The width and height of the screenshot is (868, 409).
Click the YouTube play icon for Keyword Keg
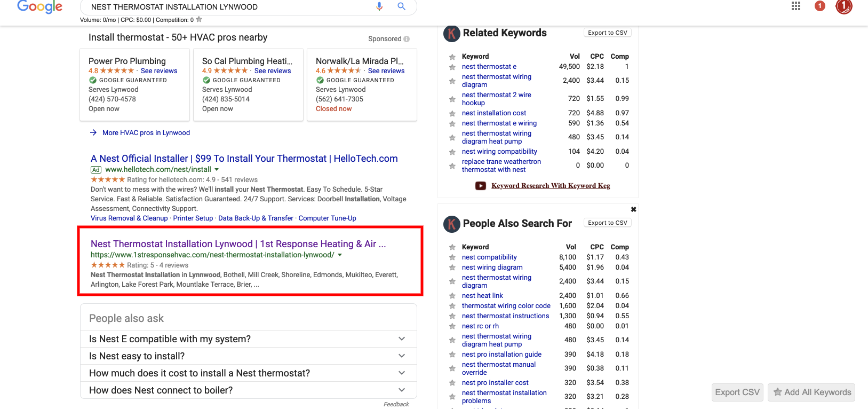[x=481, y=186]
